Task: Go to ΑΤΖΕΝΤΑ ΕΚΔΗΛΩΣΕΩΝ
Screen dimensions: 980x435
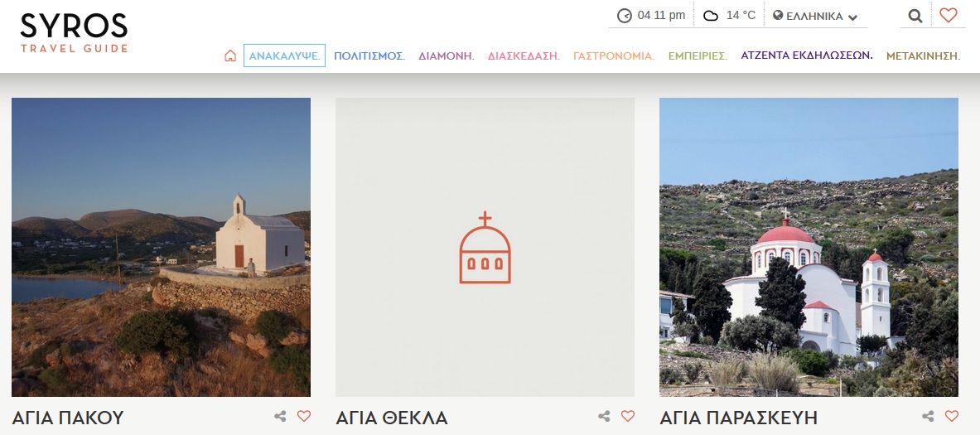Action: click(807, 56)
